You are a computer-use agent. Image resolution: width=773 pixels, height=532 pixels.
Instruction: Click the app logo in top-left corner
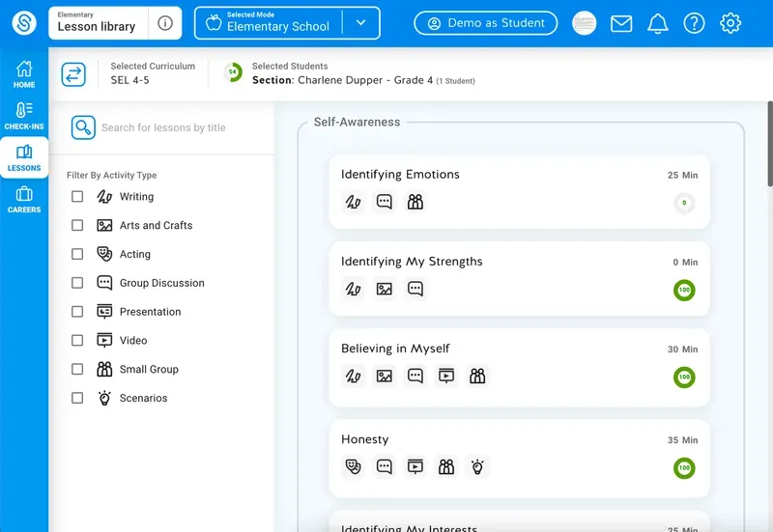coord(23,22)
